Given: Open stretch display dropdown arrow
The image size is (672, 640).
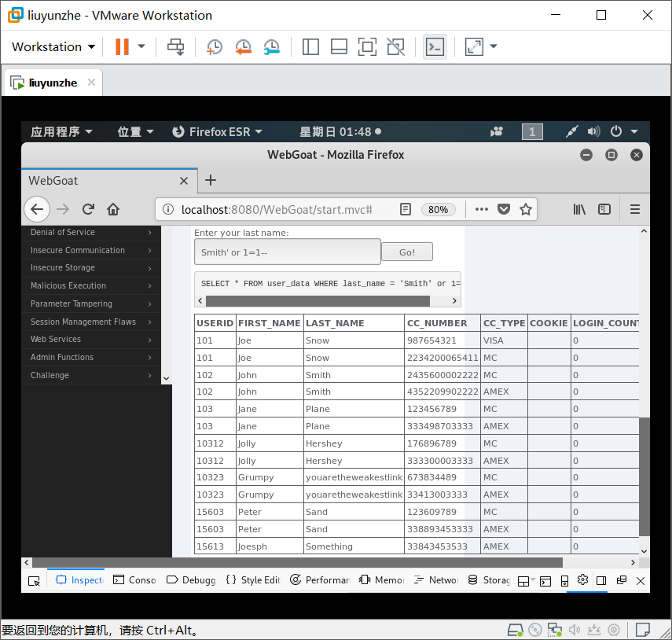Looking at the screenshot, I should 494,46.
